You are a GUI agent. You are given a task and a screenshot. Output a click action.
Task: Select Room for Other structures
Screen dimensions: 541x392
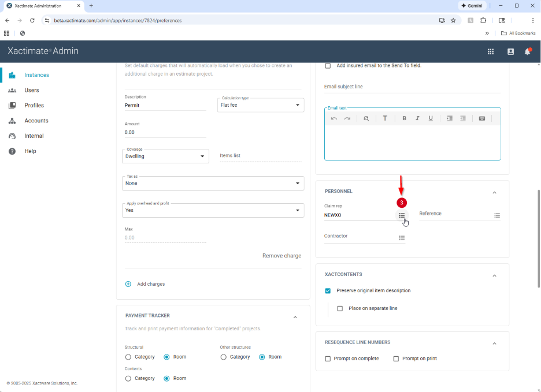click(x=262, y=357)
